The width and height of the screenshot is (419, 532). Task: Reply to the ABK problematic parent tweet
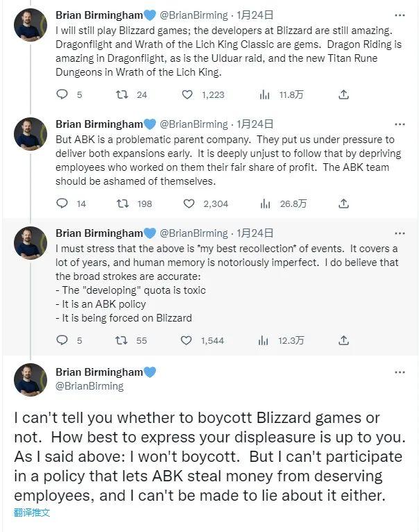(62, 203)
